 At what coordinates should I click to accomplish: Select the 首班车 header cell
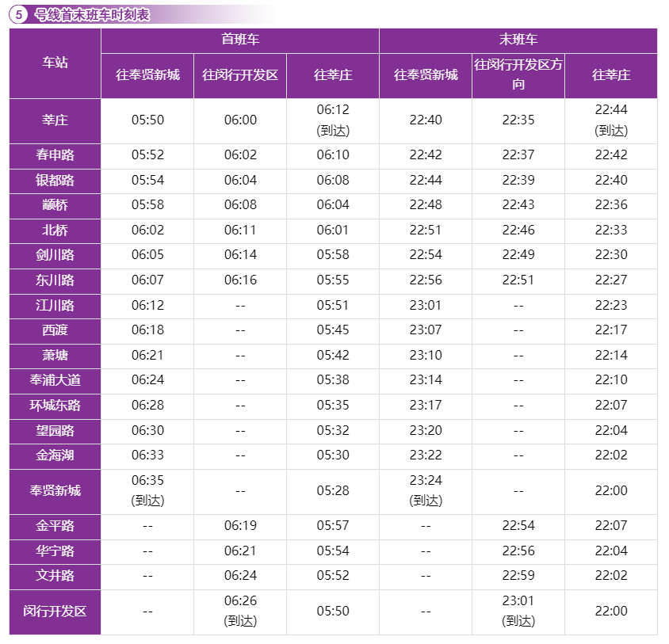pyautogui.click(x=240, y=40)
